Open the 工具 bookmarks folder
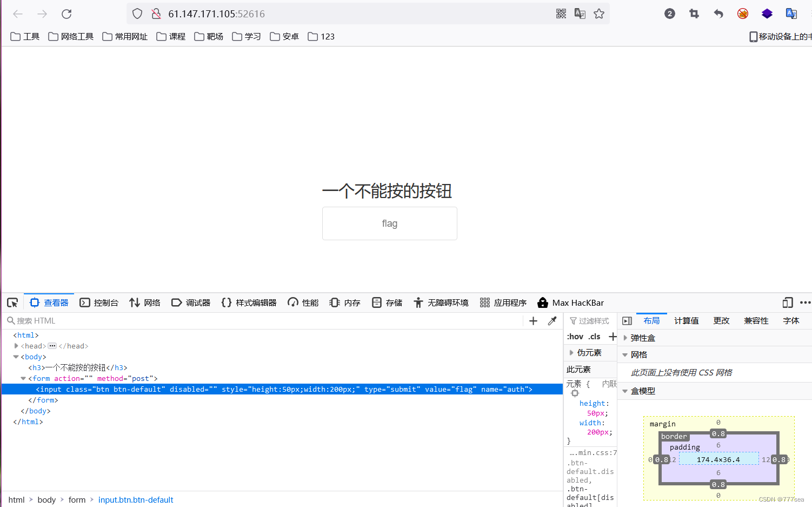 [25, 36]
